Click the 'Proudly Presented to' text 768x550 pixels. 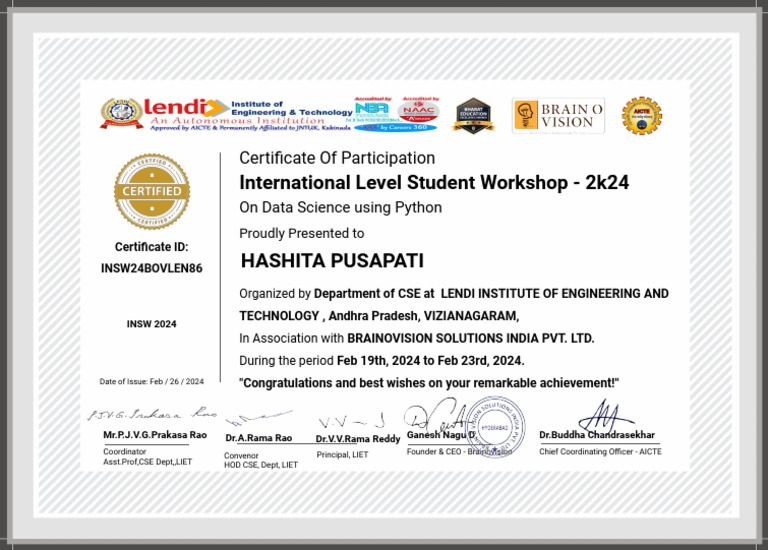pyautogui.click(x=302, y=233)
